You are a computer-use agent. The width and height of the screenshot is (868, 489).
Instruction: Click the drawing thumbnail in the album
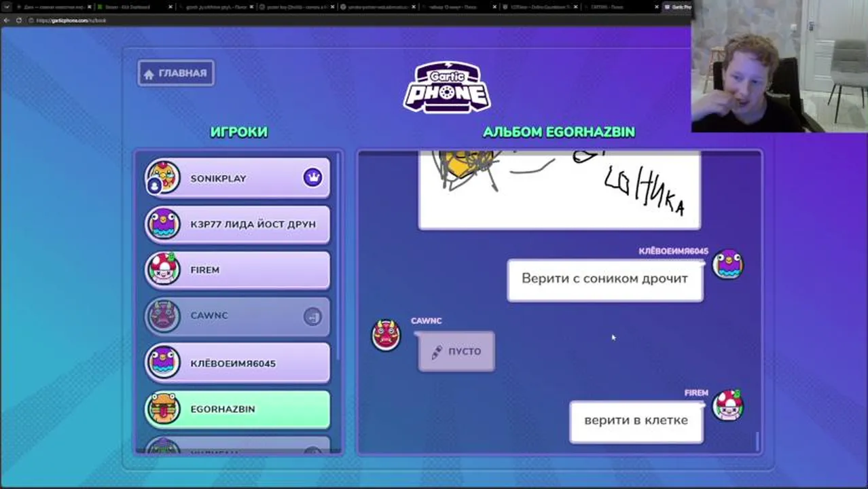point(559,190)
